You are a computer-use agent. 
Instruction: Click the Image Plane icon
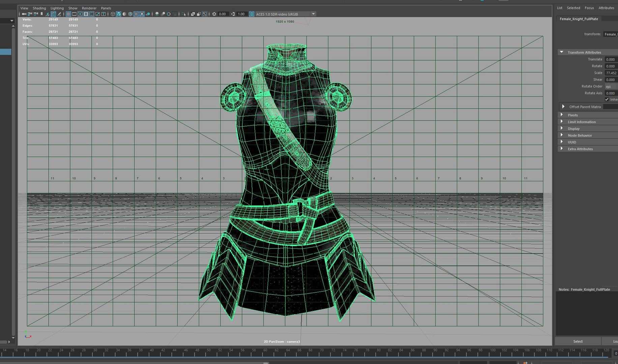[x=48, y=14]
